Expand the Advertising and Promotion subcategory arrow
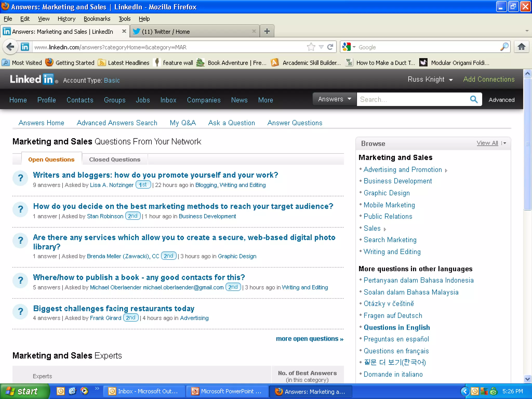The width and height of the screenshot is (532, 399). click(446, 171)
